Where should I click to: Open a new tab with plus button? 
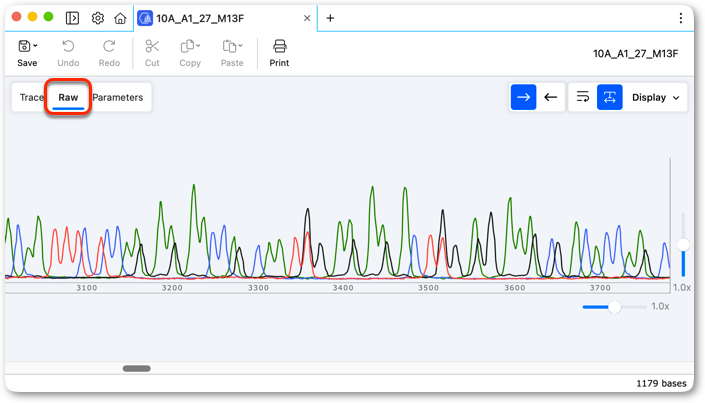pyautogui.click(x=330, y=18)
